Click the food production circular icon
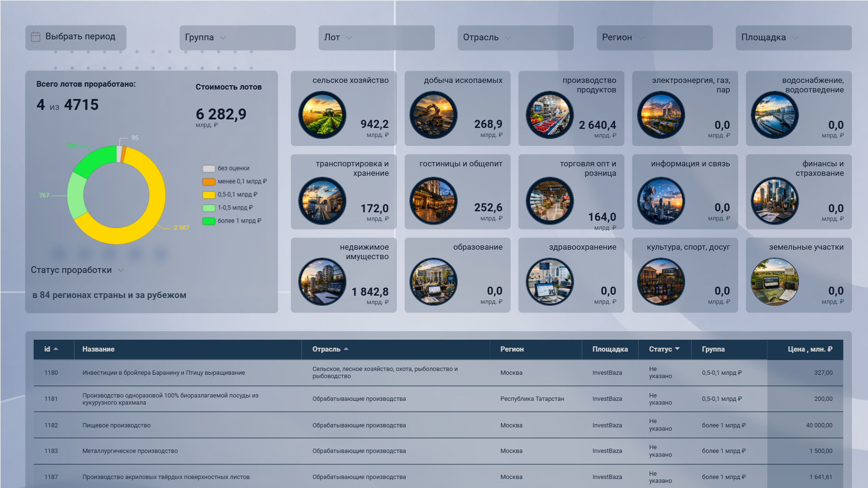 coord(550,115)
